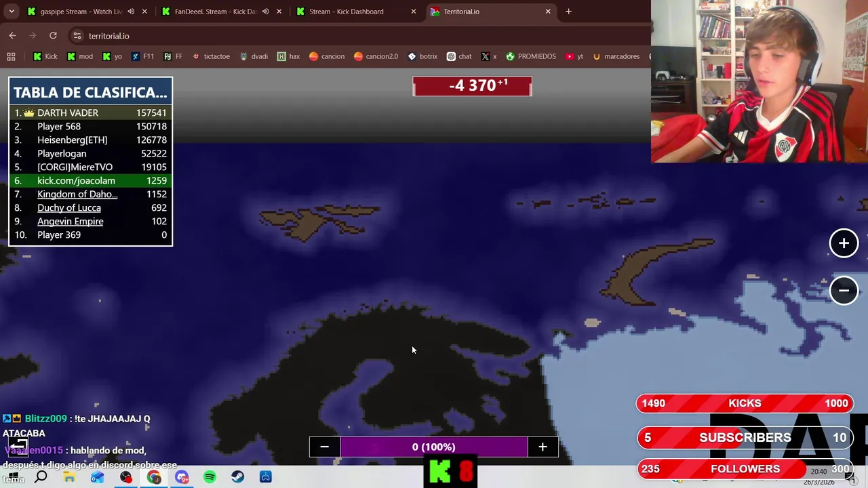Open Spotify from the taskbar
Viewport: 868px width, 488px height.
coord(210,477)
